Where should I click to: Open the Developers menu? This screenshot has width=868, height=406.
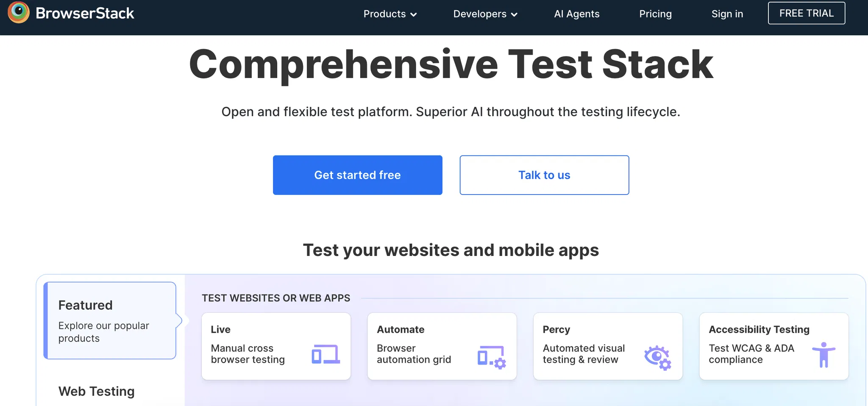pyautogui.click(x=480, y=14)
